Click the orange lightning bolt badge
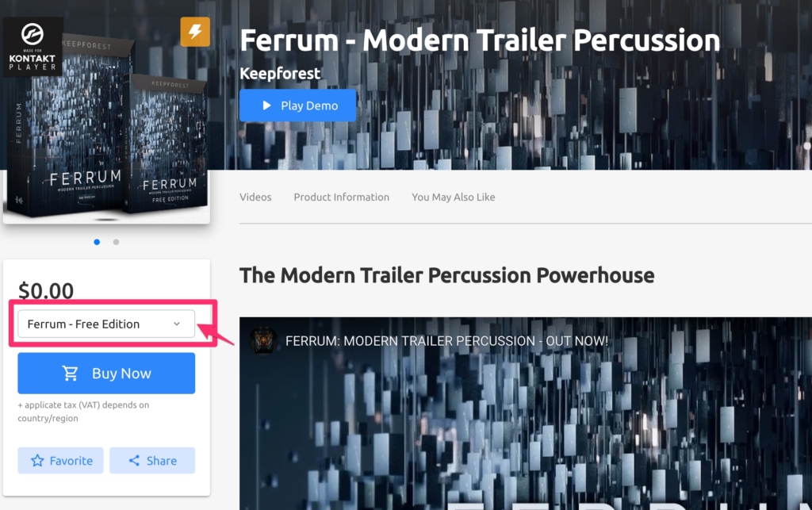This screenshot has width=812, height=510. click(x=195, y=32)
